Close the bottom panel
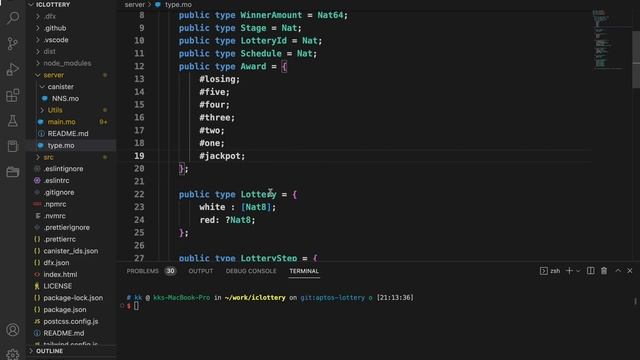Screen dimensions: 640x360 click(630, 271)
